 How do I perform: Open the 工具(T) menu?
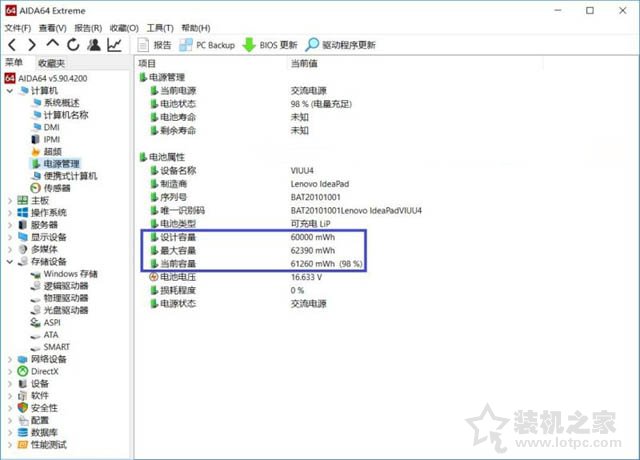pos(160,28)
